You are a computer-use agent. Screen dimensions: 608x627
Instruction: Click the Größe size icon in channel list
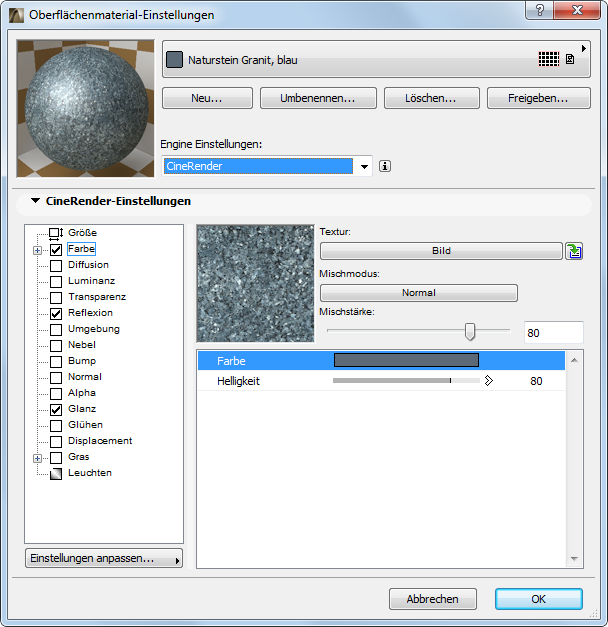(x=56, y=233)
